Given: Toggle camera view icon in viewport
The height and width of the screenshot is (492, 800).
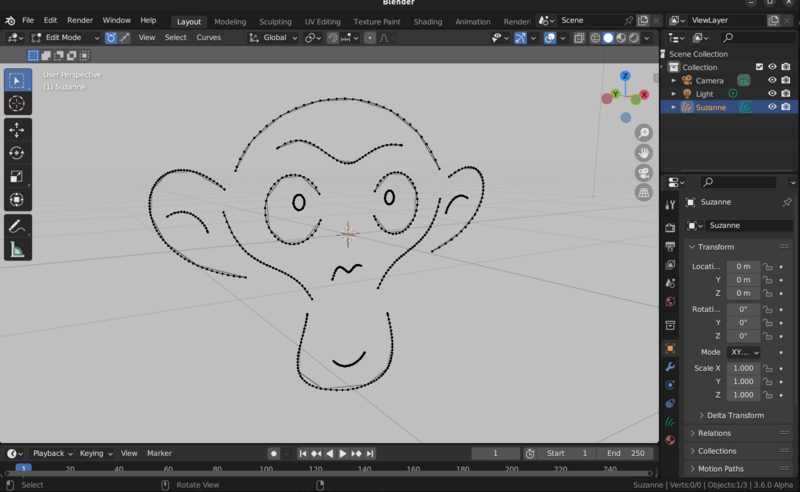Looking at the screenshot, I should point(644,173).
